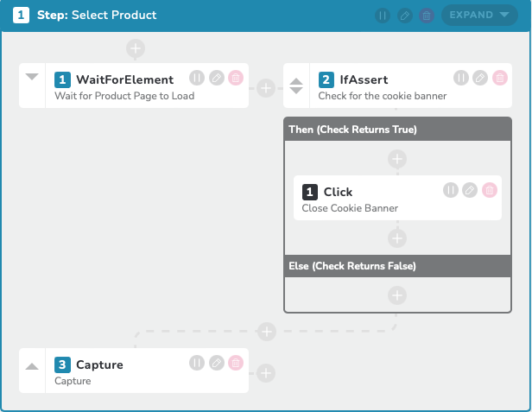Screen dimensions: 532x412
Task: Add an action inside the Else branch
Action: tap(397, 295)
